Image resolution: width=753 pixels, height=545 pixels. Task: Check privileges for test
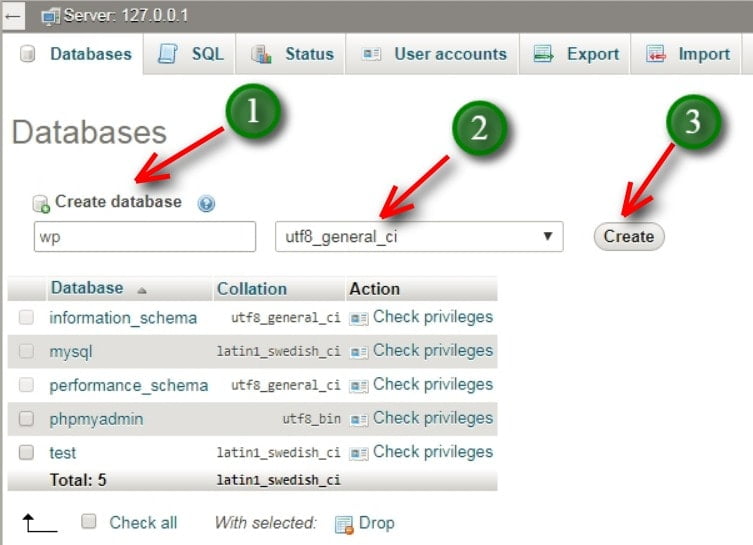click(433, 452)
